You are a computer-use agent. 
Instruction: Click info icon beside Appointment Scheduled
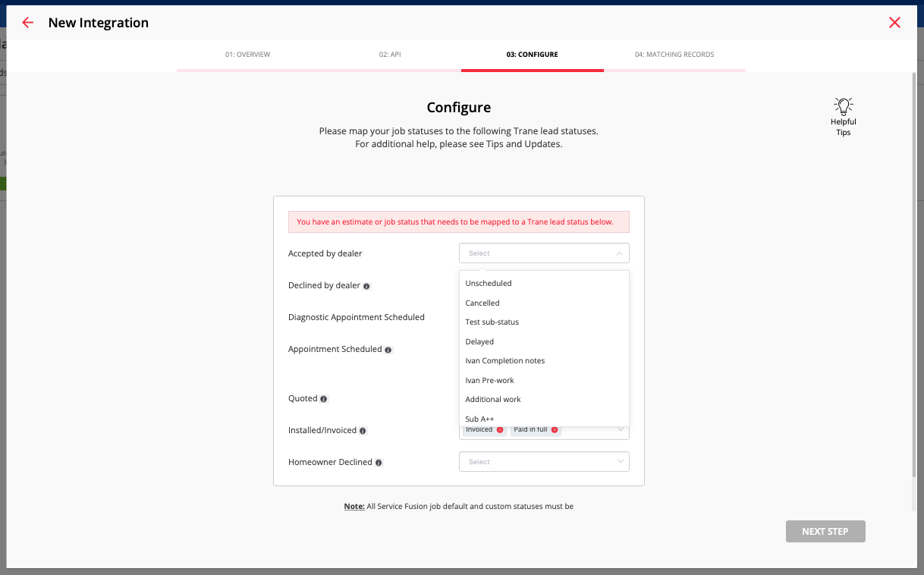click(x=388, y=350)
